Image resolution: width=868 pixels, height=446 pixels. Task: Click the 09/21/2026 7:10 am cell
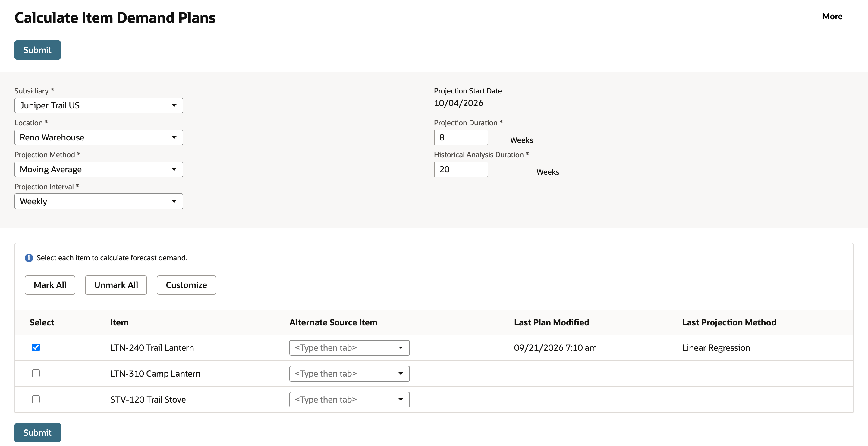(555, 348)
